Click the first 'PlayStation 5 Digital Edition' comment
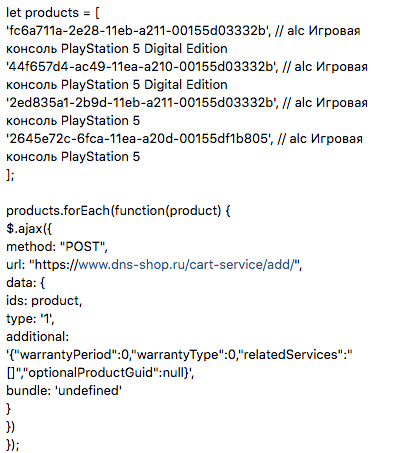The height and width of the screenshot is (453, 415). (x=144, y=49)
